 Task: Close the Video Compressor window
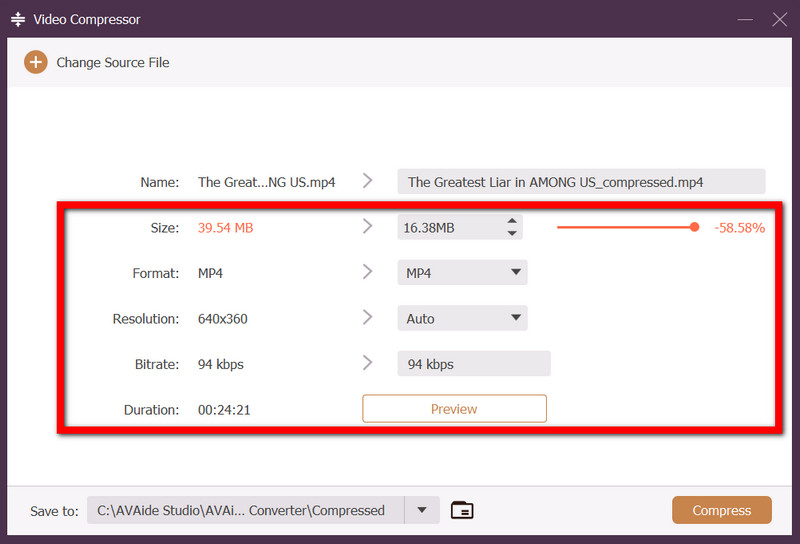click(779, 19)
